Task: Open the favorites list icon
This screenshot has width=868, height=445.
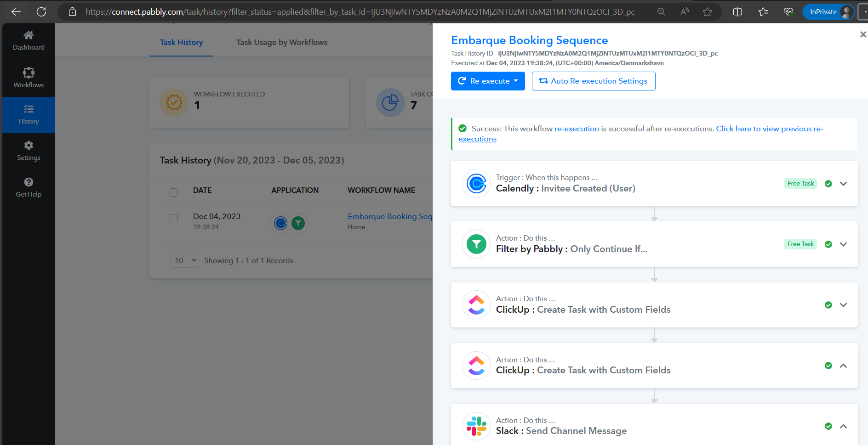Action: click(763, 12)
